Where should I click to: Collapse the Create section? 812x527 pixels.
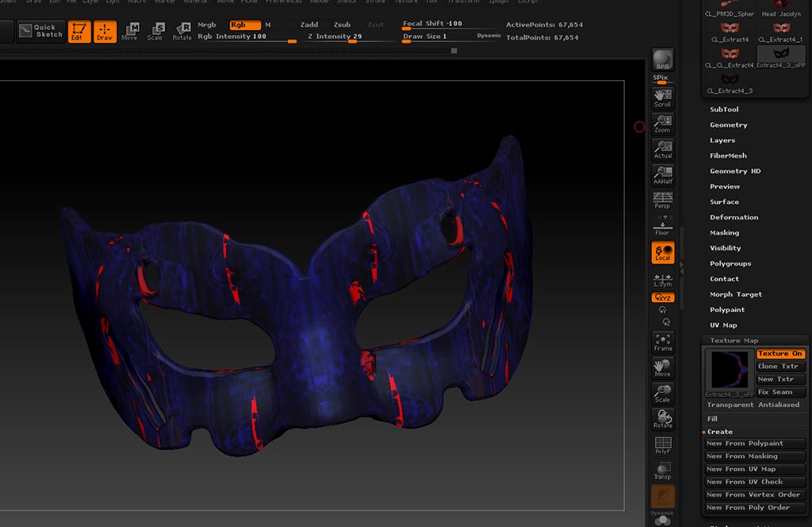720,432
